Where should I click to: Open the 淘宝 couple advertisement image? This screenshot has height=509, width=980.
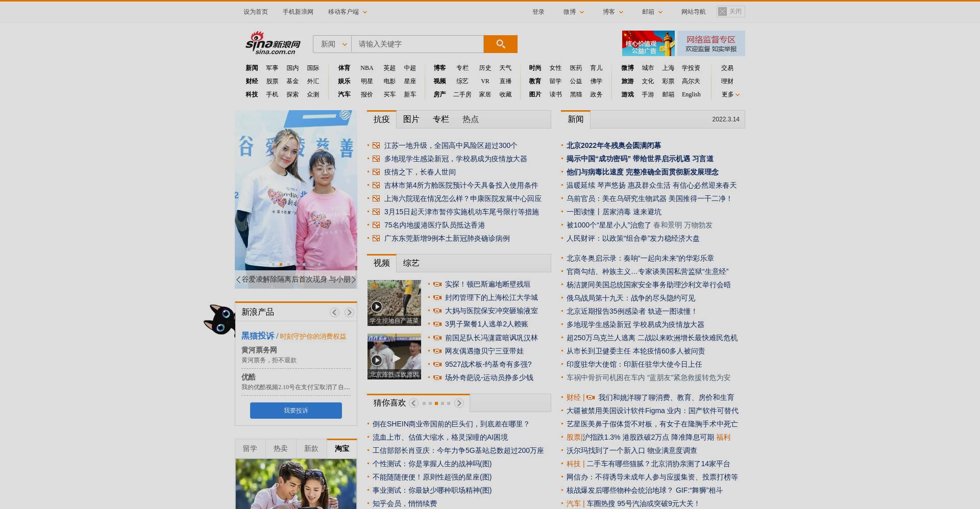[296, 483]
